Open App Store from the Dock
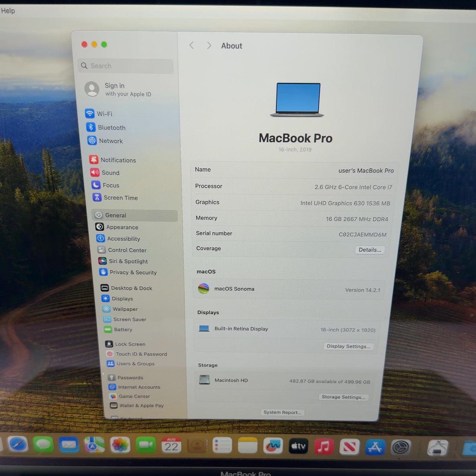The image size is (476, 476). pos(375,447)
